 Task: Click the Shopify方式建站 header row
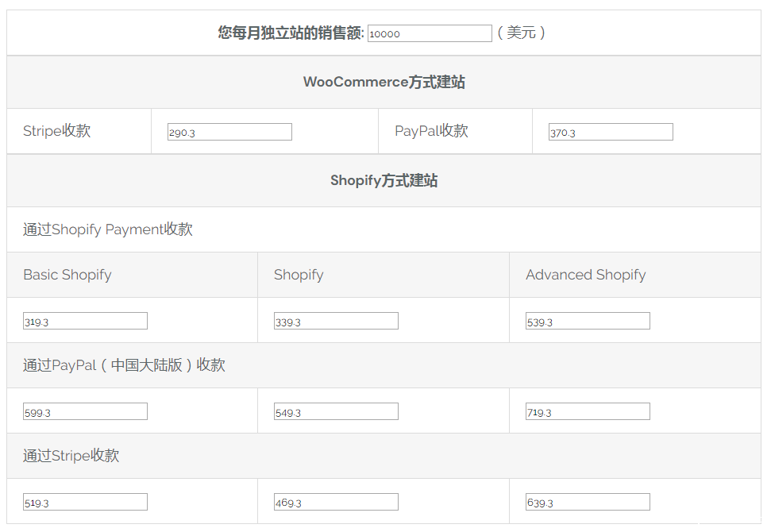click(384, 179)
